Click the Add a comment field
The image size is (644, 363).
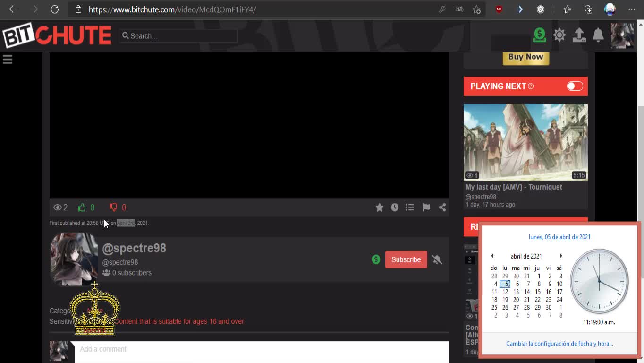pyautogui.click(x=262, y=352)
